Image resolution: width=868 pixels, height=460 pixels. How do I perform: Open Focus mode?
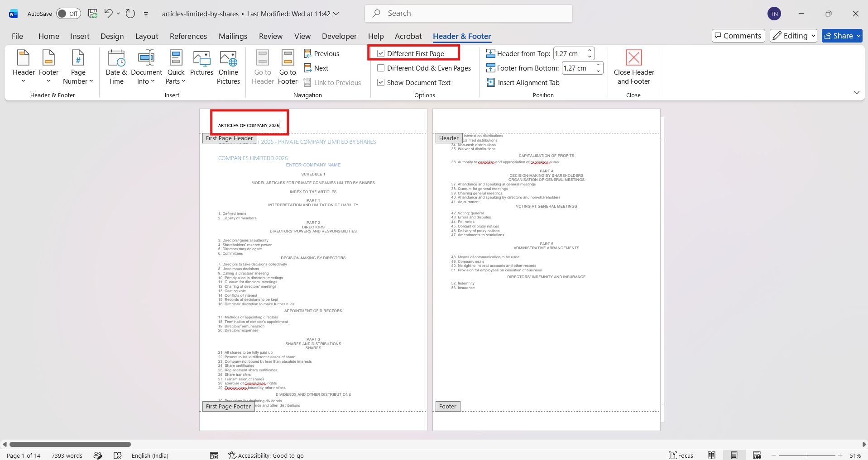click(x=681, y=455)
